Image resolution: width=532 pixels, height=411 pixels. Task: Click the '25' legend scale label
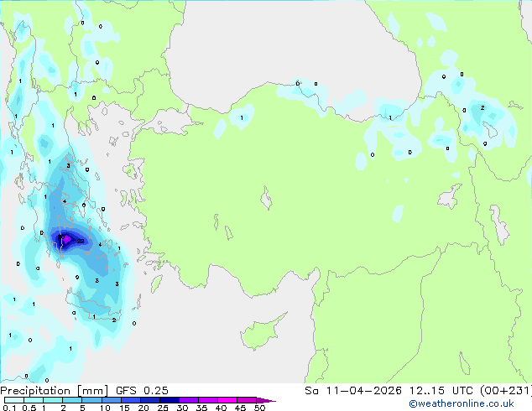click(x=163, y=408)
